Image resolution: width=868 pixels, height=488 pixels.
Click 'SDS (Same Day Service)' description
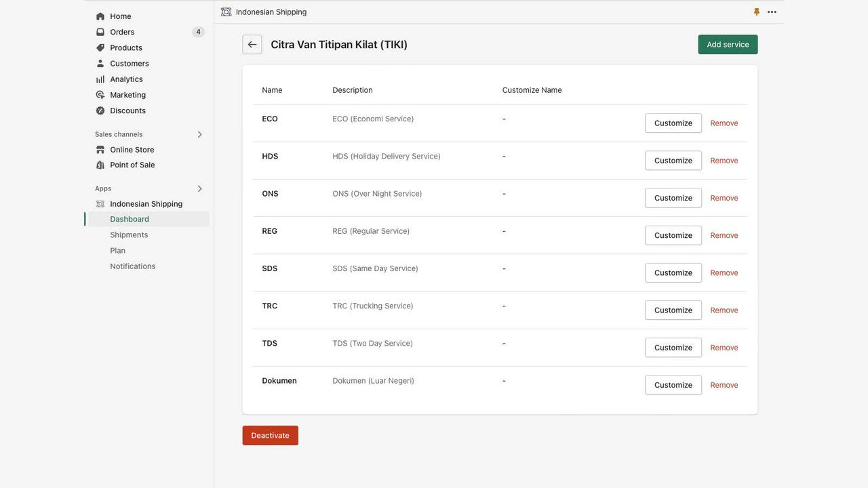coord(375,268)
